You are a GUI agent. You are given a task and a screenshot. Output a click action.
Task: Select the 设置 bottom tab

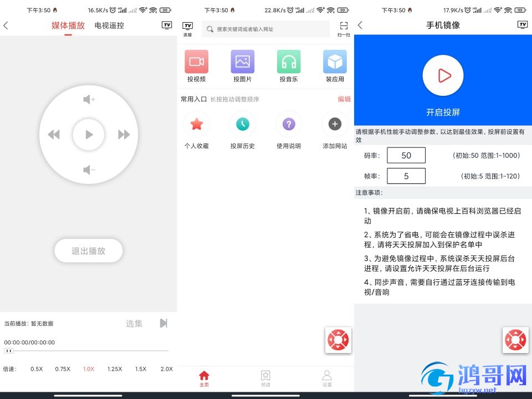point(327,378)
